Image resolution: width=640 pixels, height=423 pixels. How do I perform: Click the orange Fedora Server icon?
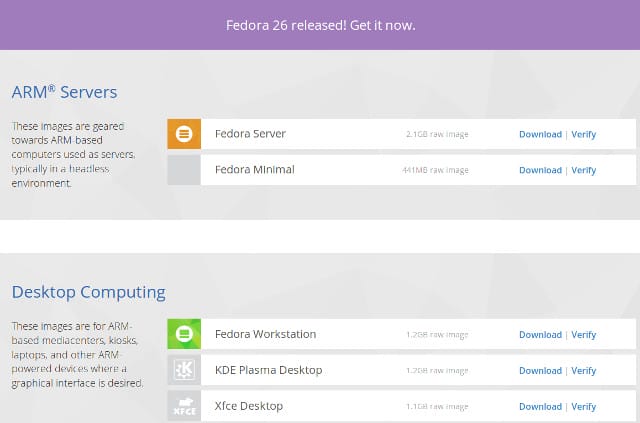pos(184,134)
